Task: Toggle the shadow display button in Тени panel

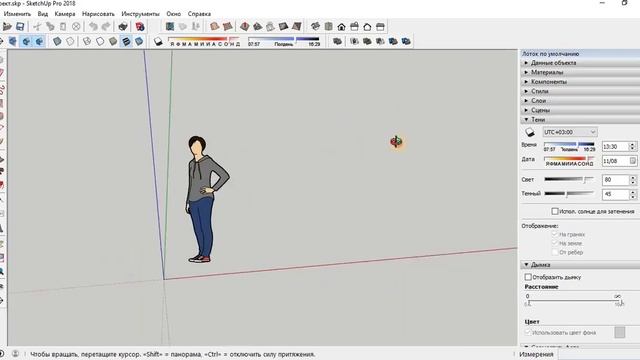Action: (x=530, y=132)
